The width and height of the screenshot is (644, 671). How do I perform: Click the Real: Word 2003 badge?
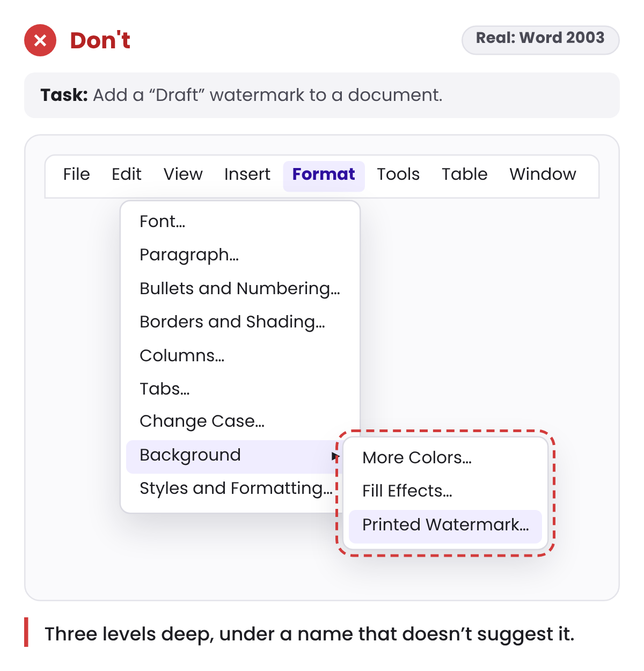540,40
